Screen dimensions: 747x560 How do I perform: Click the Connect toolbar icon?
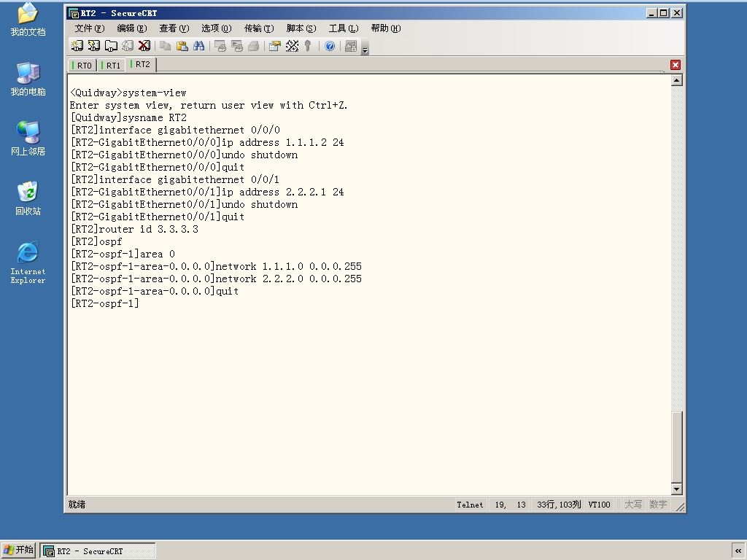coord(77,46)
